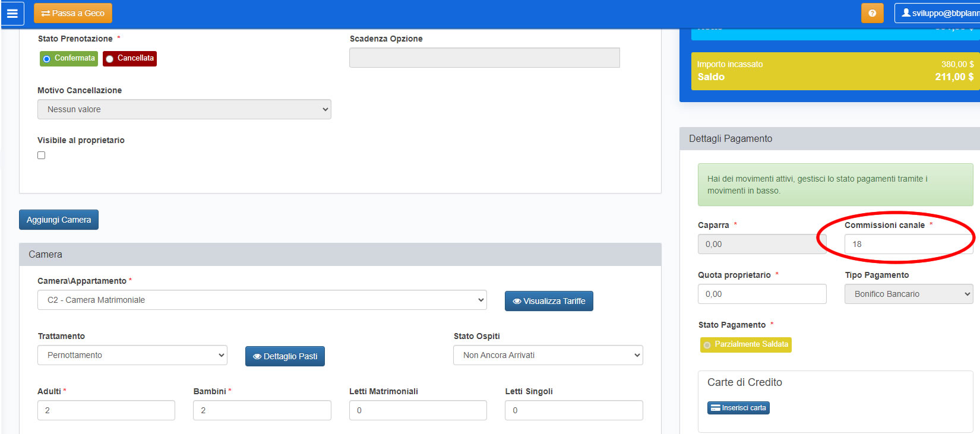The width and height of the screenshot is (980, 434).
Task: Expand the Motivo Cancellazione dropdown
Action: point(184,109)
